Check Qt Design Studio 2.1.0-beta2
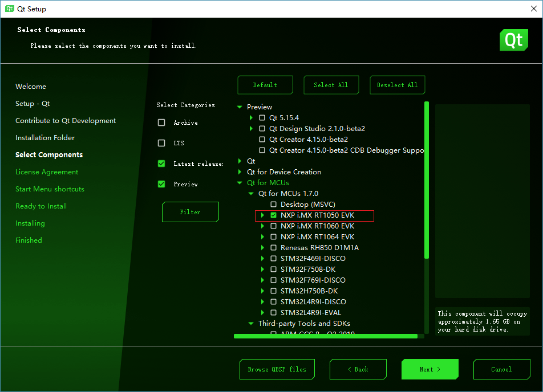This screenshot has height=392, width=543. [x=262, y=128]
